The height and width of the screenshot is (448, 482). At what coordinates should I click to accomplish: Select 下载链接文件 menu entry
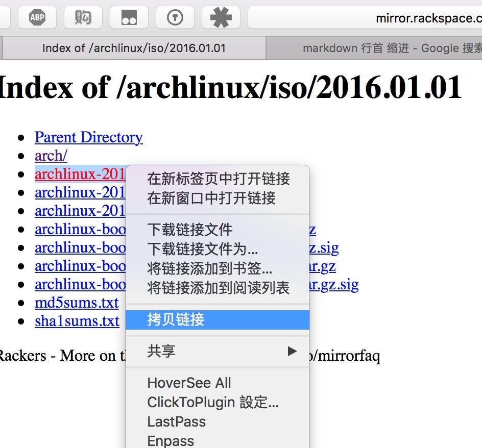point(218,230)
